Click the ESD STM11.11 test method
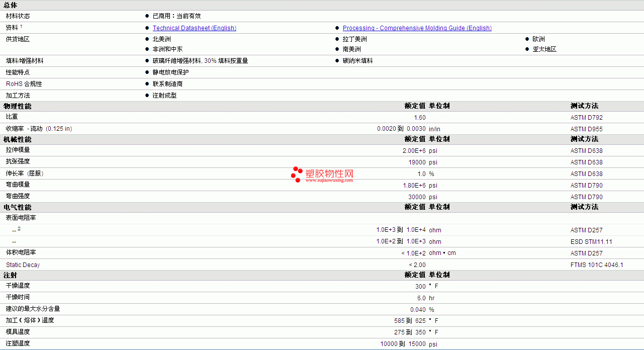Image resolution: width=644 pixels, height=350 pixels. 591,242
